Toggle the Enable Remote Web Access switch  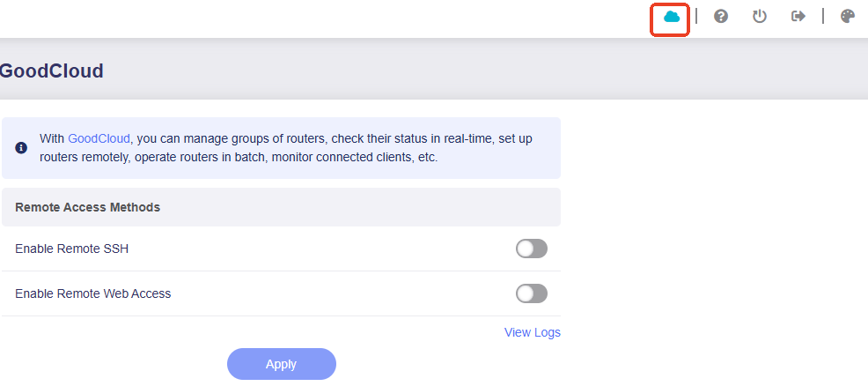[532, 293]
